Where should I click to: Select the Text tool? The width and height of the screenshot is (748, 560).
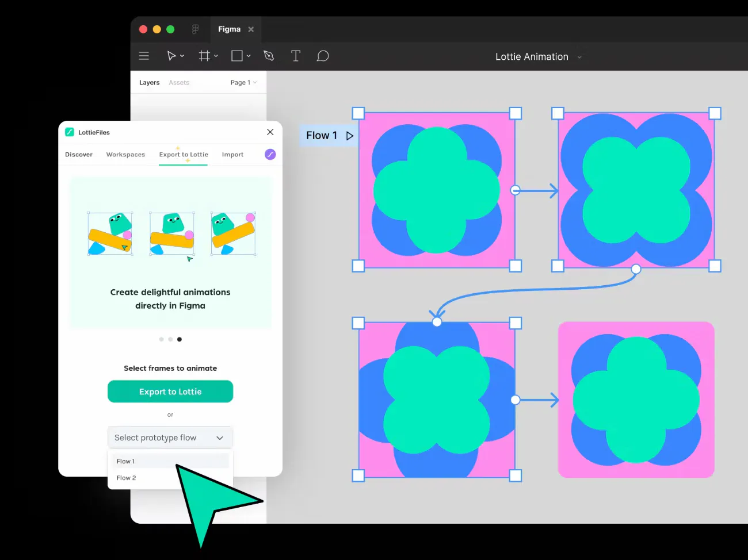point(296,56)
